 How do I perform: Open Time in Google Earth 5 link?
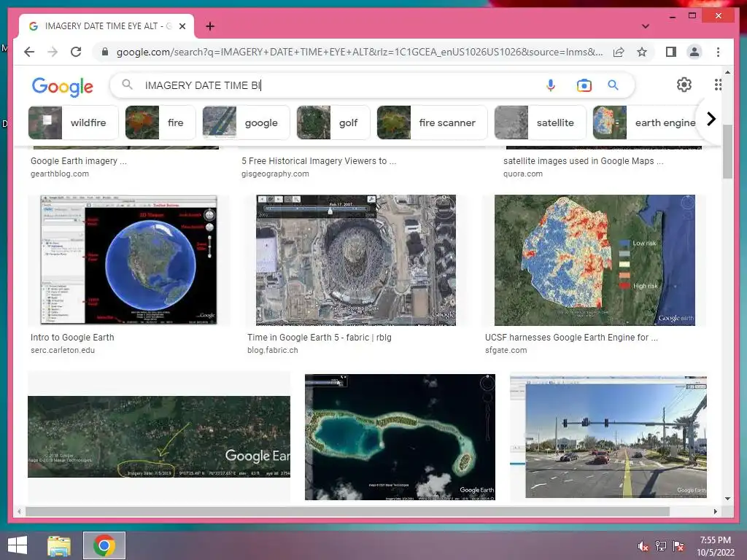click(320, 337)
